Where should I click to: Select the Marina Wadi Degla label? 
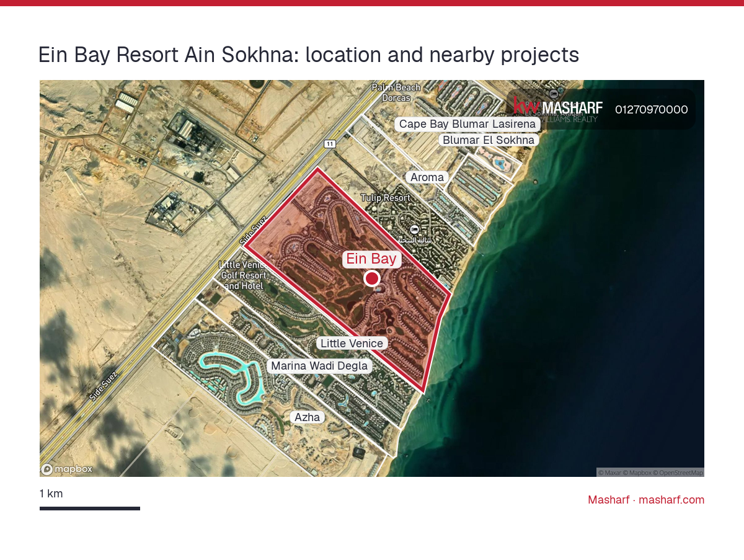point(319,366)
